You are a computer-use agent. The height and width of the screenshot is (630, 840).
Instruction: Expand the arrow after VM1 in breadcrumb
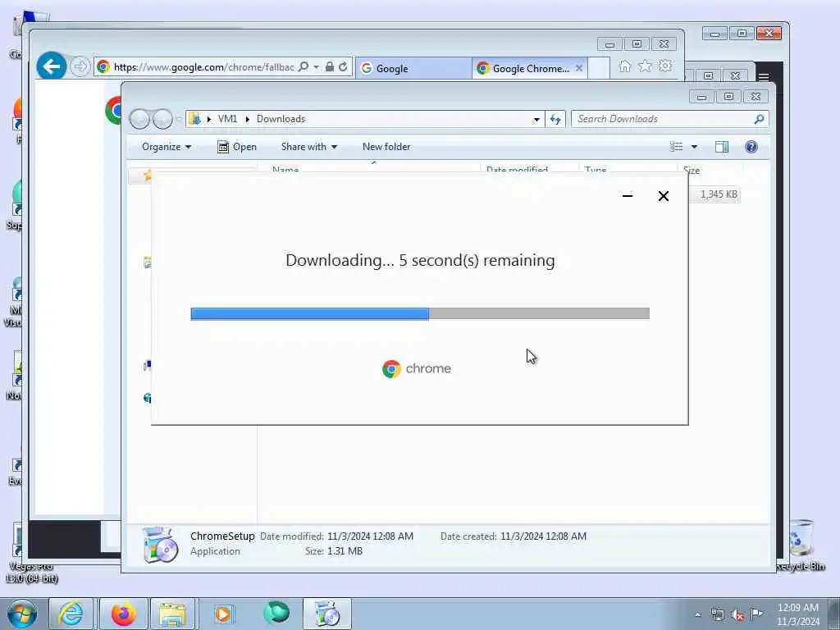[x=248, y=119]
